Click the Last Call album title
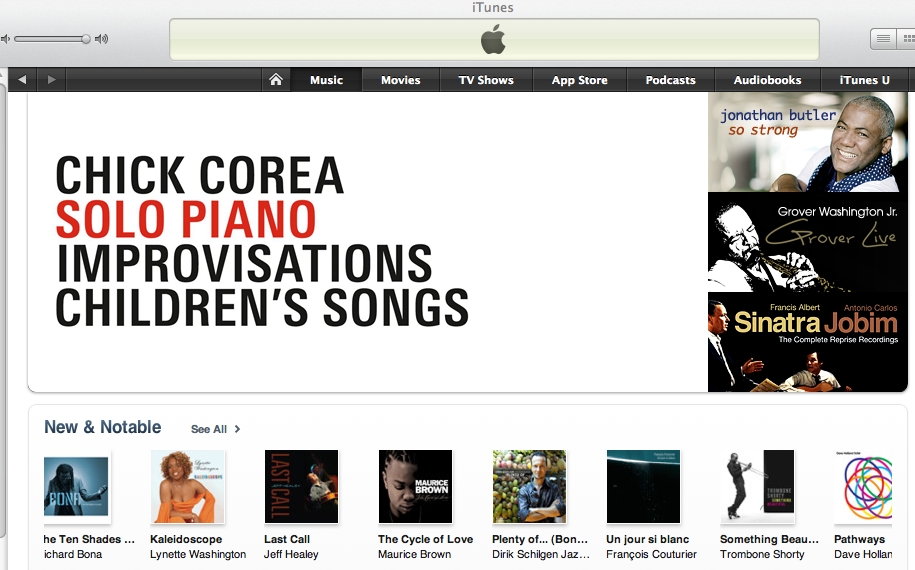Screen dimensions: 915x570 pos(287,539)
